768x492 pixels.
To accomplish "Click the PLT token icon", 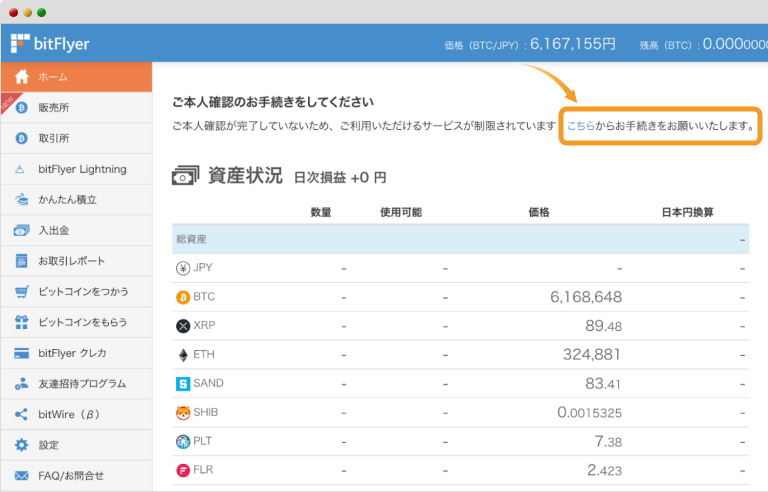I will pyautogui.click(x=183, y=442).
